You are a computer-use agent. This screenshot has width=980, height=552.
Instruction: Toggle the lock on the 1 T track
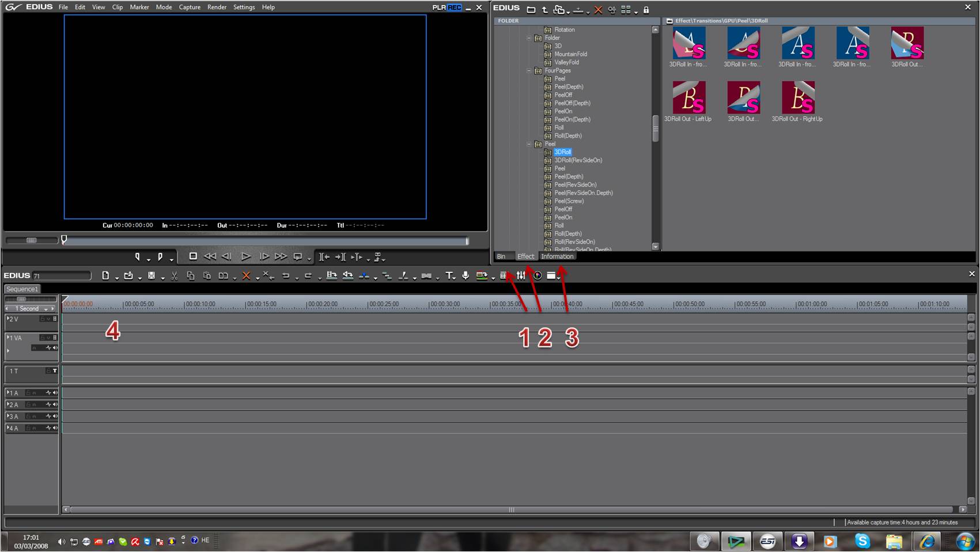point(48,371)
